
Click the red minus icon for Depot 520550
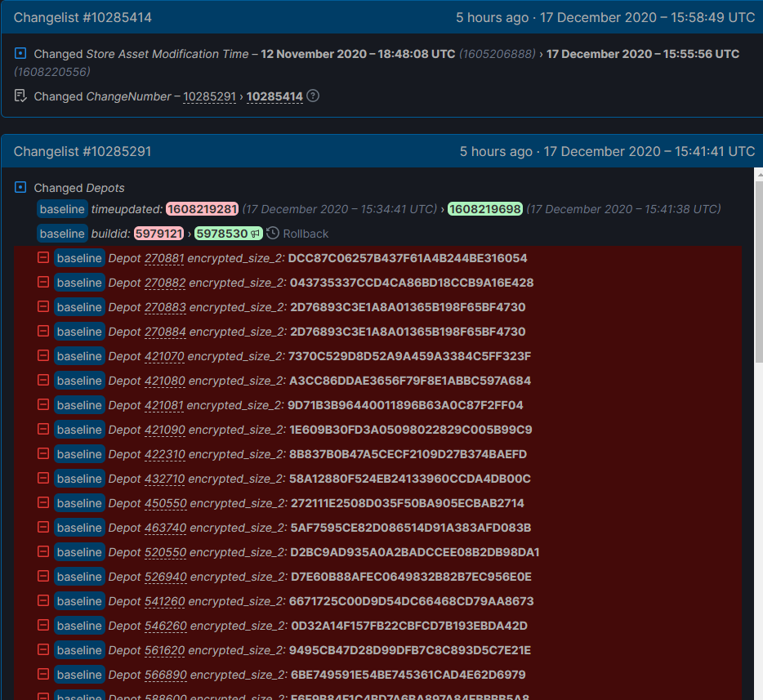point(43,552)
